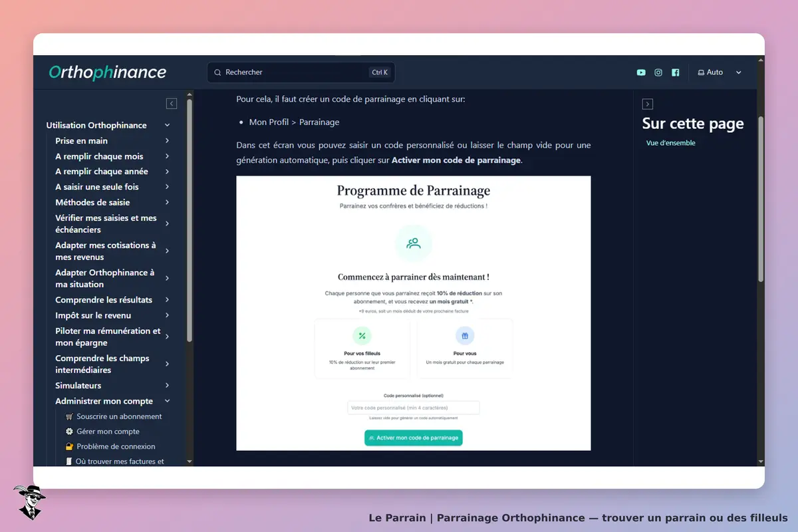
Task: Click the sidebar scroll-down arrow
Action: pyautogui.click(x=190, y=461)
